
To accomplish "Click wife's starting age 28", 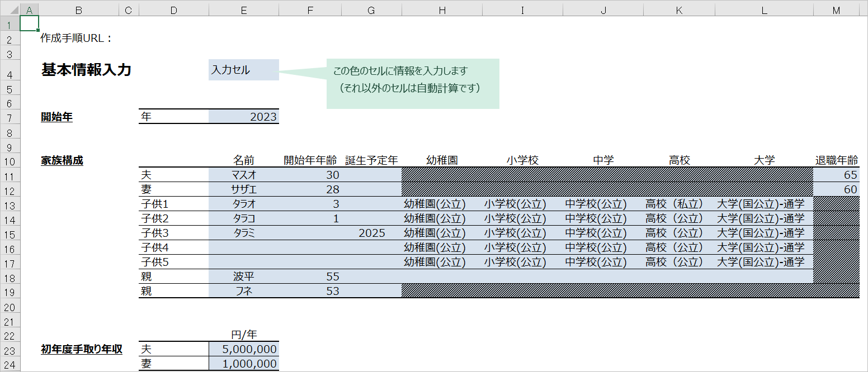I will click(x=310, y=189).
